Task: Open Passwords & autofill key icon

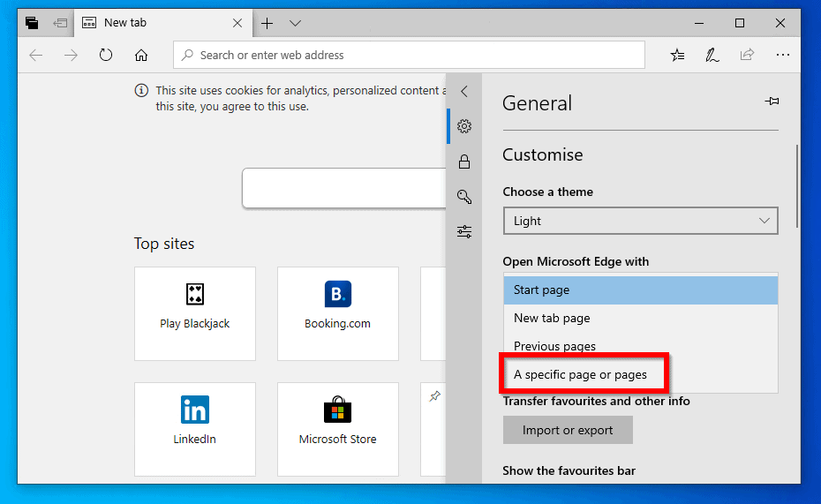Action: 463,196
